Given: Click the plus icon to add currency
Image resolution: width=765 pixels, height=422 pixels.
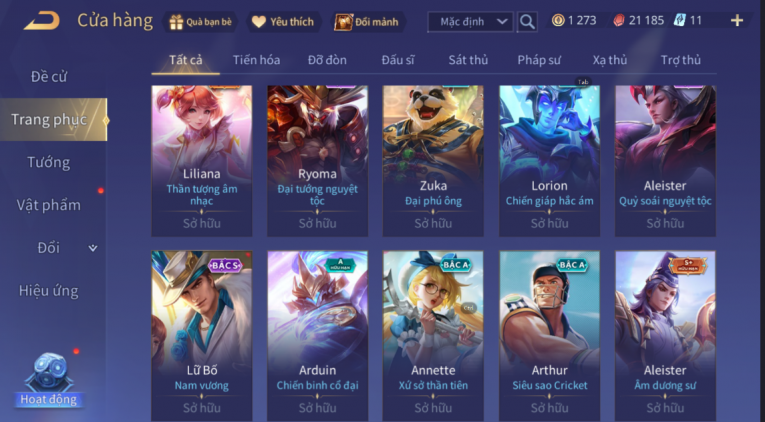Looking at the screenshot, I should point(737,20).
